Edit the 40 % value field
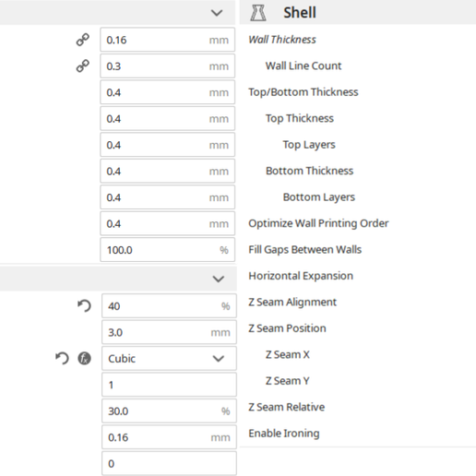Image resolution: width=476 pixels, height=476 pixels. 169,306
